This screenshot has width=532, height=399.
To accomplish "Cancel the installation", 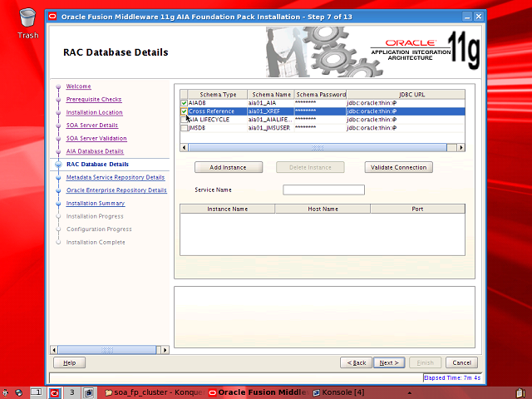I will pos(461,362).
